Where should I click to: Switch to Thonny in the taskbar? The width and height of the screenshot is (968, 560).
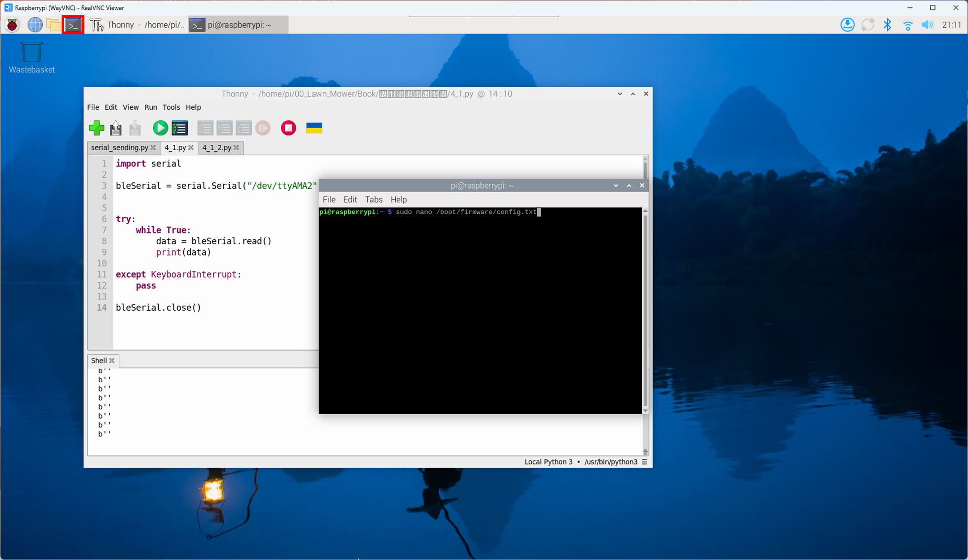coord(137,25)
